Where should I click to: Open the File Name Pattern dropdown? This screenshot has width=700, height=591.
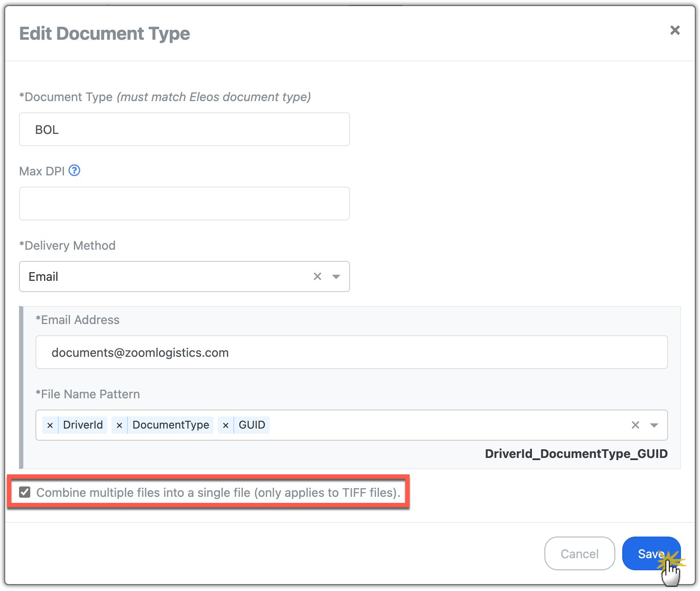(x=654, y=425)
